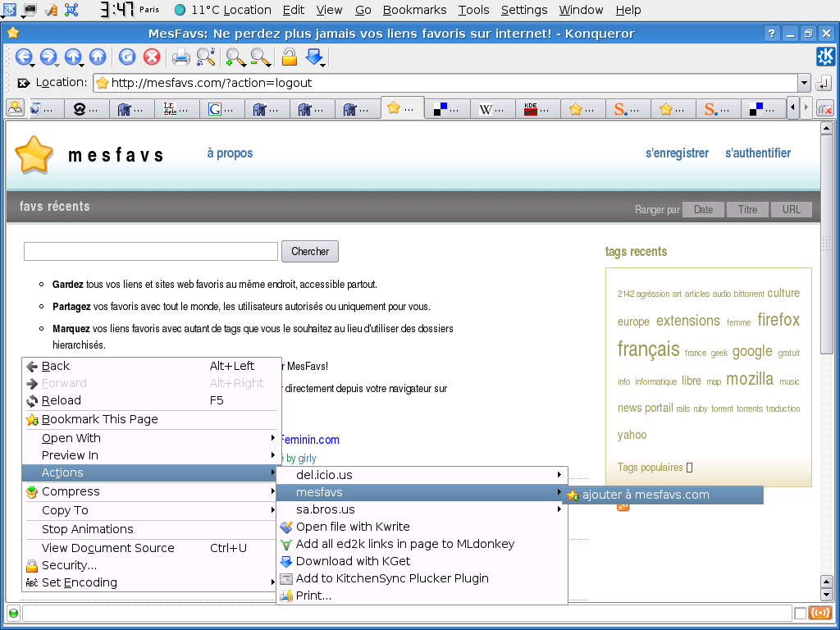Screen dimensions: 840x630
Task: Select Download with KGet
Action: (x=422, y=561)
